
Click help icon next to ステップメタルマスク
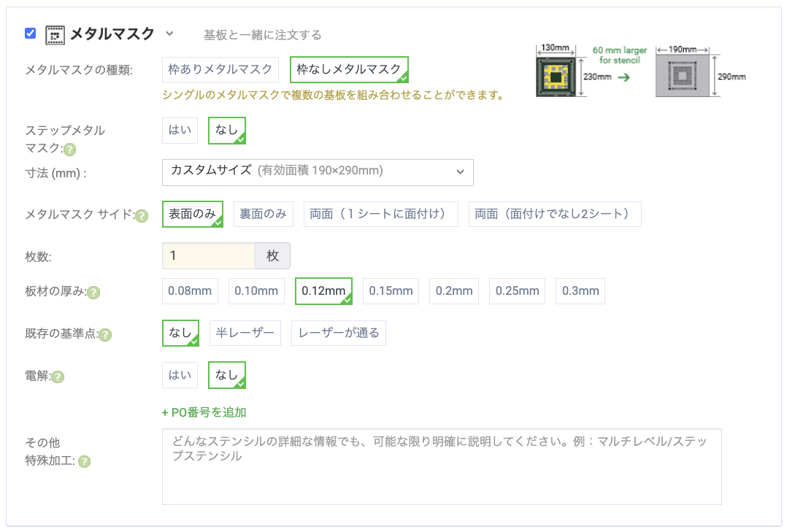pos(70,150)
